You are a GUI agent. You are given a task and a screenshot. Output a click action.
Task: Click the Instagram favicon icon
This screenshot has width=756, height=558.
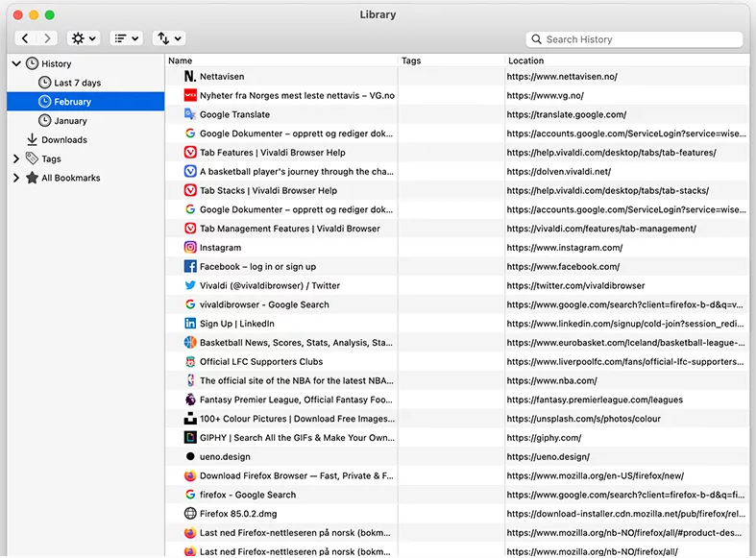pos(190,248)
